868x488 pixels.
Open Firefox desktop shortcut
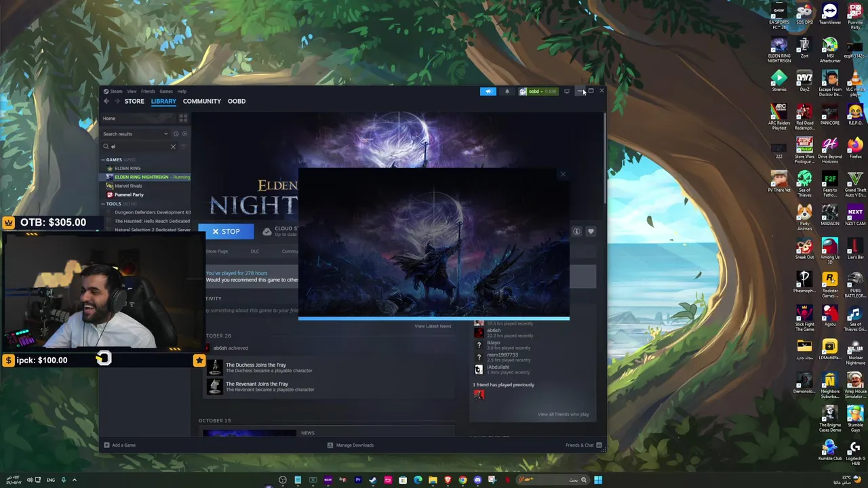pyautogui.click(x=855, y=148)
